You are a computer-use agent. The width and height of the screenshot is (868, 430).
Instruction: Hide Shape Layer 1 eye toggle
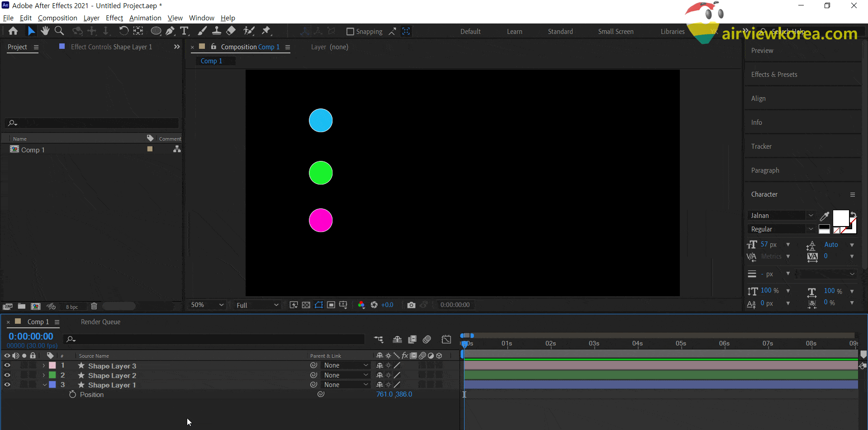click(7, 385)
